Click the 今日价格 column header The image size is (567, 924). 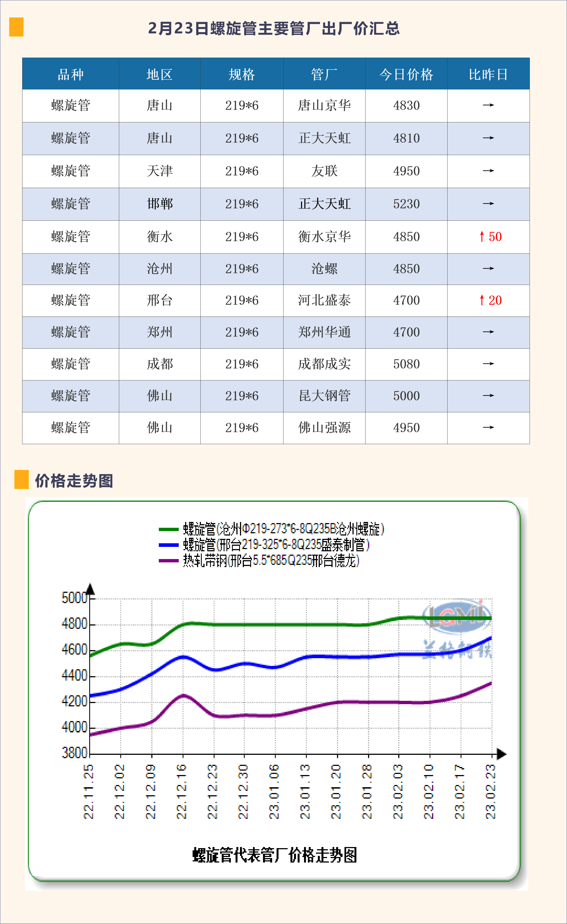point(406,74)
